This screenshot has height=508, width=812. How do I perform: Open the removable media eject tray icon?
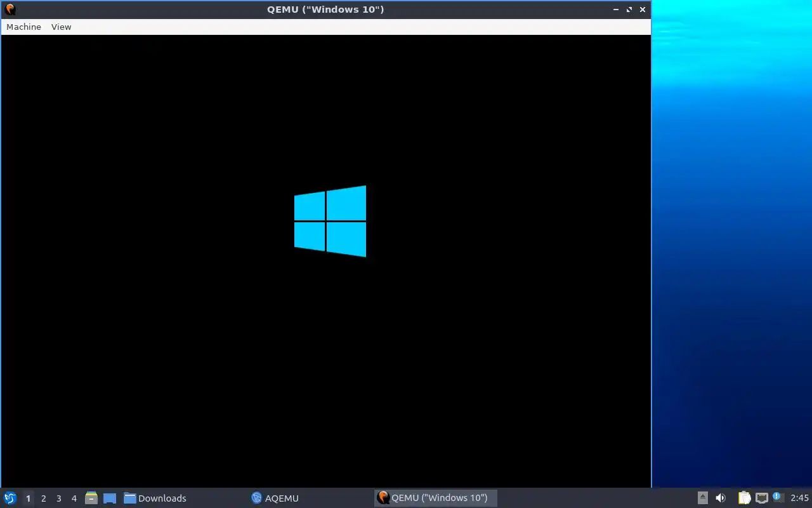[703, 498]
